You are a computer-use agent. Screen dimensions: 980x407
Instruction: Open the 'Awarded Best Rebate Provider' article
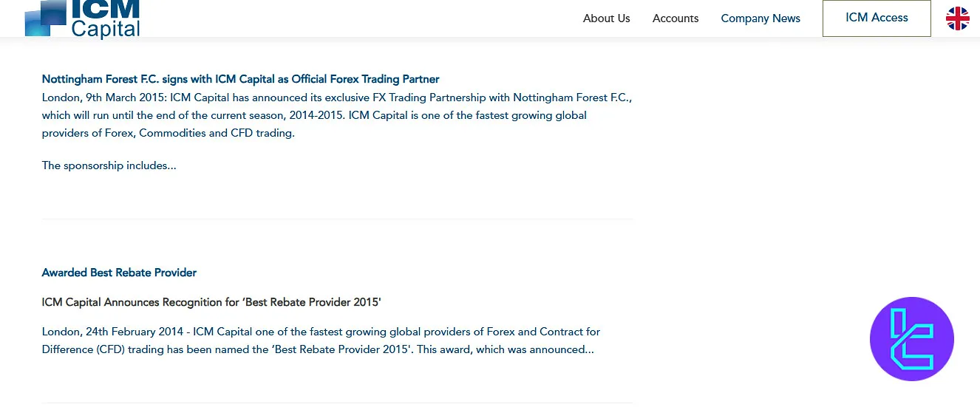[119, 273]
